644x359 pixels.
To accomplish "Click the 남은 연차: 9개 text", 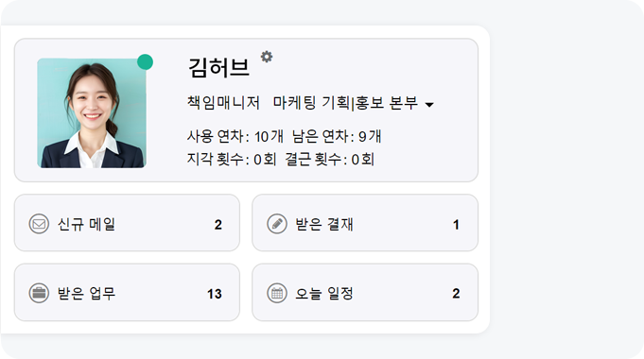I will [x=337, y=137].
